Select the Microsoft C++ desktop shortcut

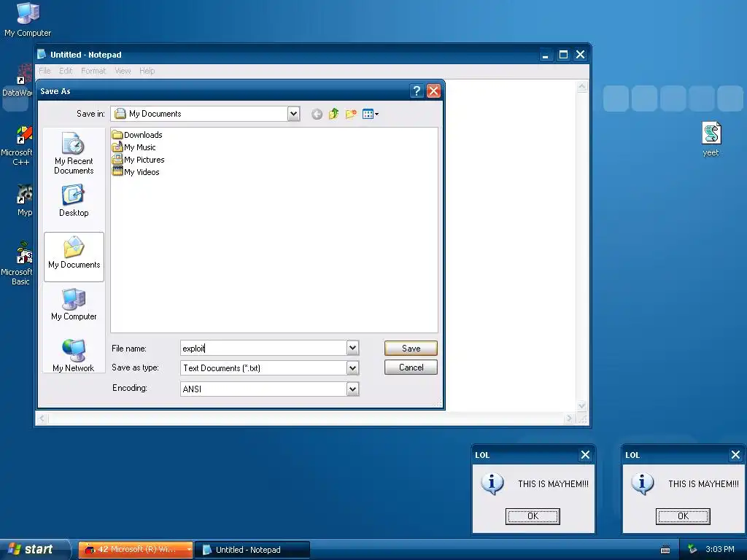[18, 146]
